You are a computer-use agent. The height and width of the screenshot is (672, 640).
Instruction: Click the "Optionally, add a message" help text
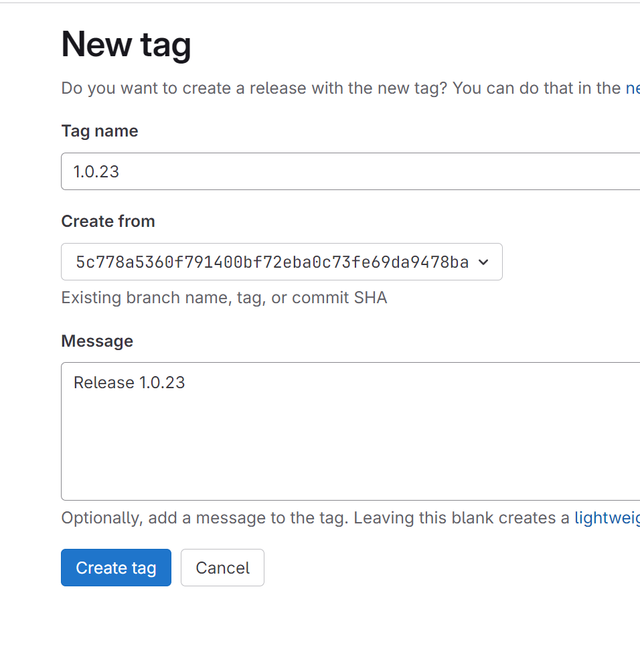point(315,518)
